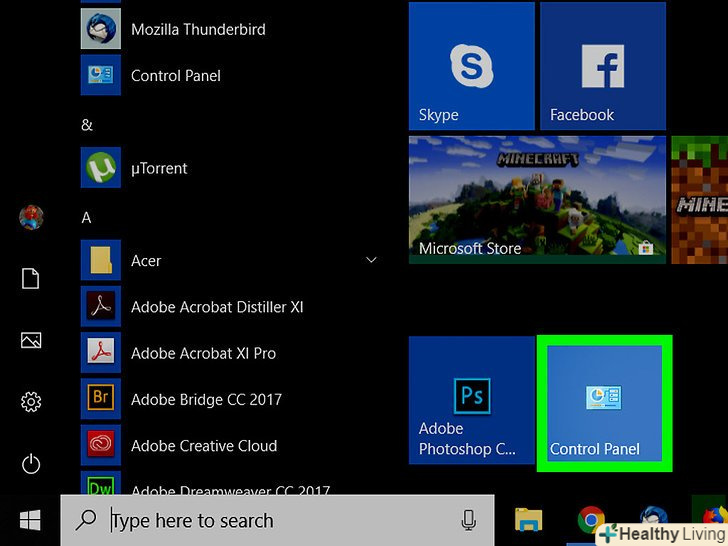Click the Type here to search field
This screenshot has width=728, height=546.
pos(277,520)
